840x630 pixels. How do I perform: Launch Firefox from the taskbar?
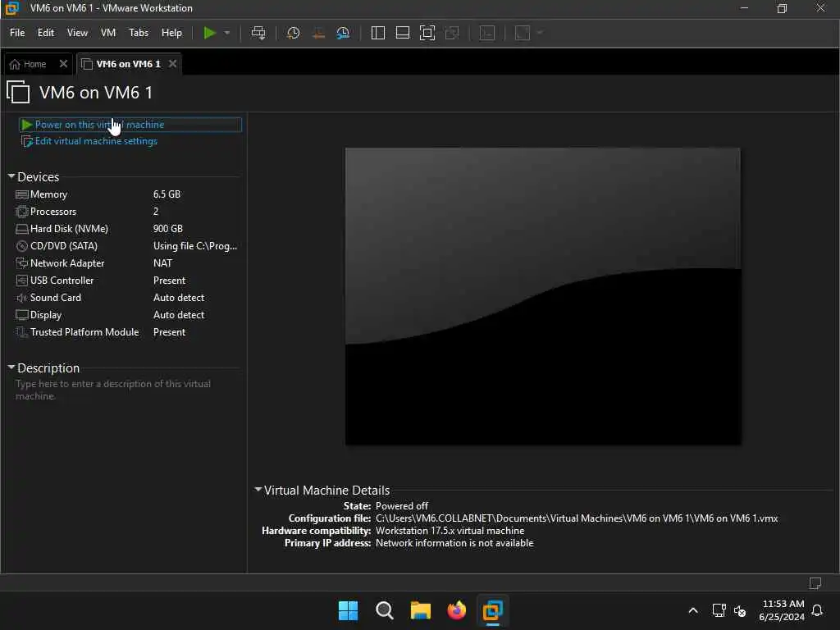point(456,610)
